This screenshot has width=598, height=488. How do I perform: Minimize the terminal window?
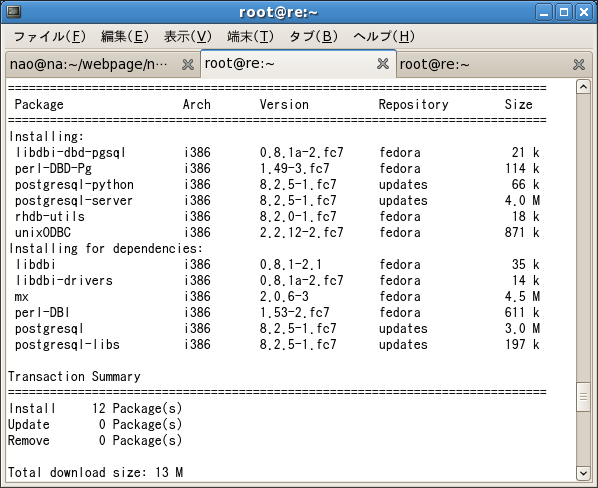[x=544, y=12]
